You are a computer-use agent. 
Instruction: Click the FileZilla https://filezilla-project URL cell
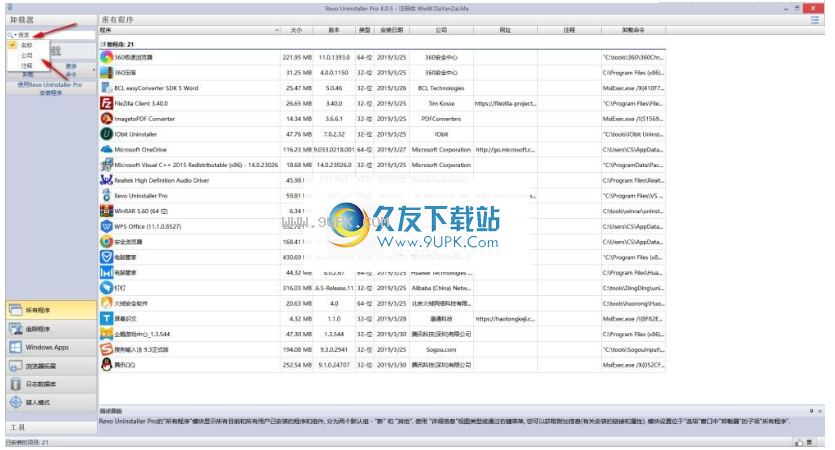pyautogui.click(x=505, y=103)
